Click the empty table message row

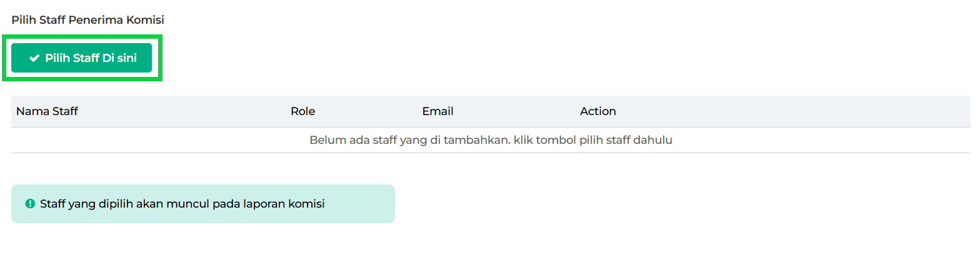(x=491, y=140)
